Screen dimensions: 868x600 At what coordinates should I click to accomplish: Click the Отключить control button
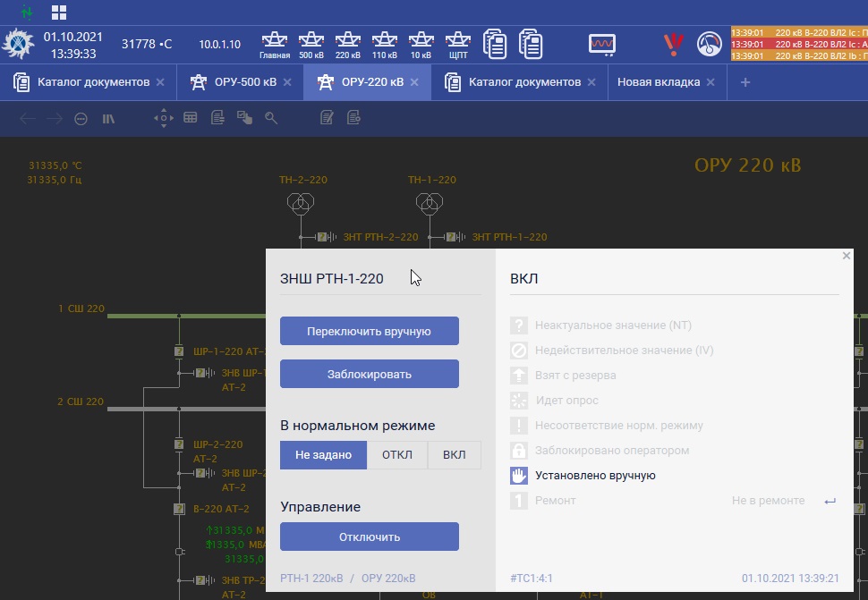click(369, 537)
